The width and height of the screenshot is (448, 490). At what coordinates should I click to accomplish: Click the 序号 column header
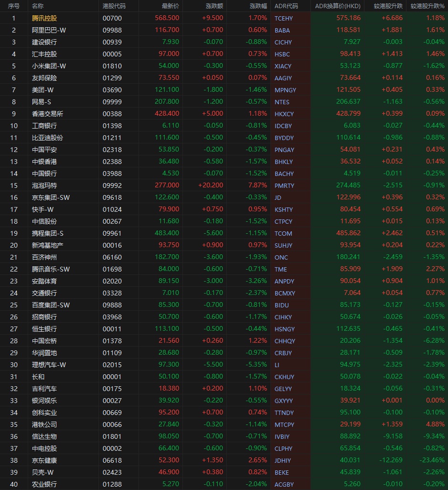tap(14, 6)
